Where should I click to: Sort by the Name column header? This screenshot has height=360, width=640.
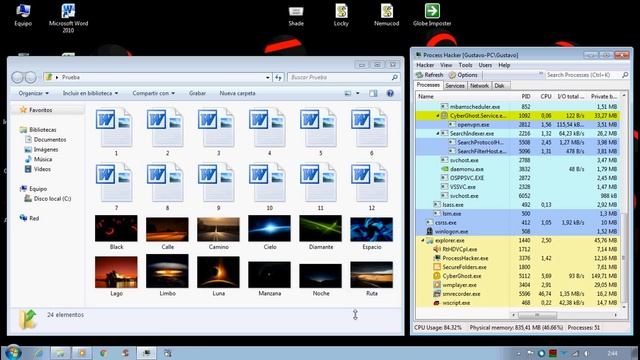pos(464,96)
